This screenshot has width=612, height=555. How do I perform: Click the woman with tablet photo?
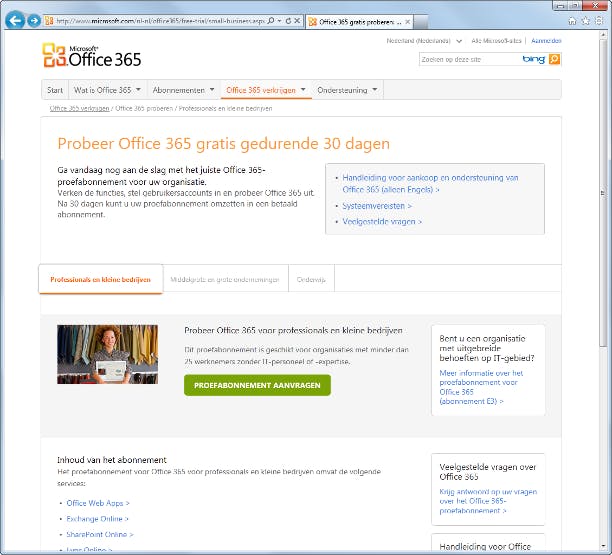coord(108,354)
